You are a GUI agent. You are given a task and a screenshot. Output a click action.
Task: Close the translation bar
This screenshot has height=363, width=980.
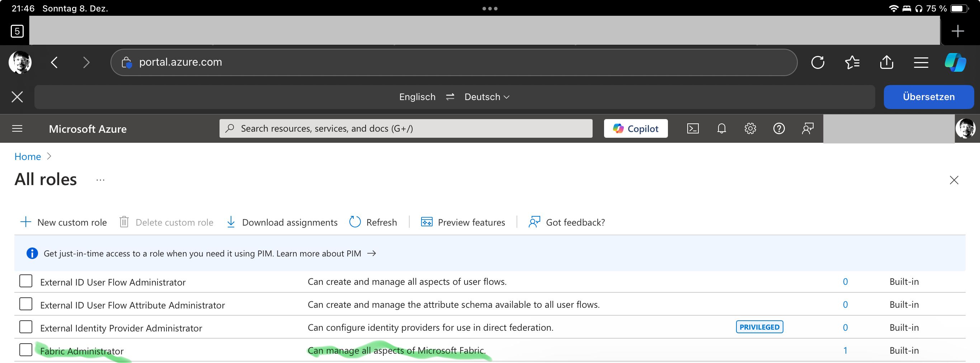[17, 96]
